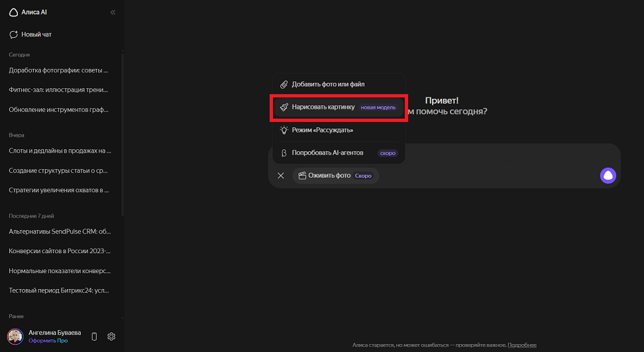644x352 pixels.
Task: Open chat 'Нормальные показатели конверс...'
Action: pos(60,270)
